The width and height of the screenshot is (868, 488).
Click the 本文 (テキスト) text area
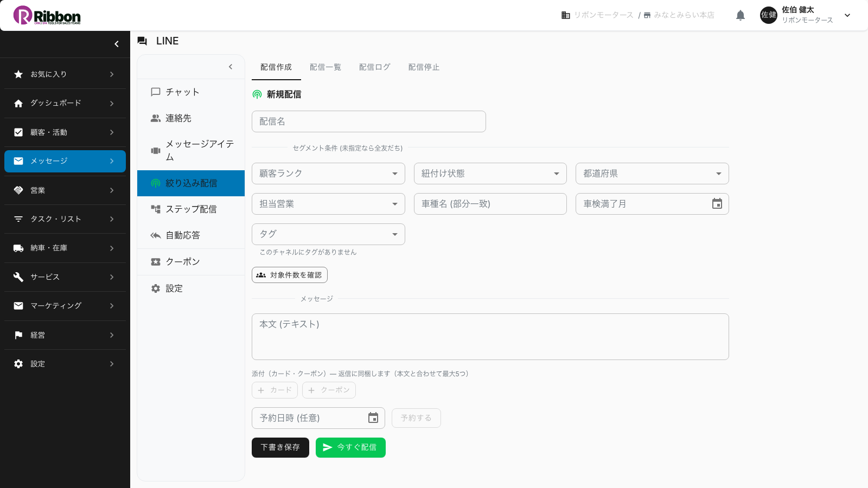(x=490, y=337)
